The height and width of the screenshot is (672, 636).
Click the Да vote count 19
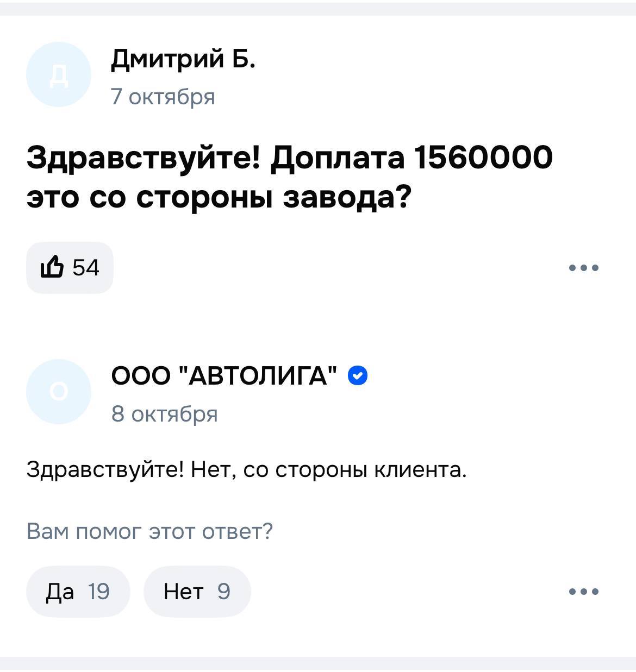pos(98,592)
